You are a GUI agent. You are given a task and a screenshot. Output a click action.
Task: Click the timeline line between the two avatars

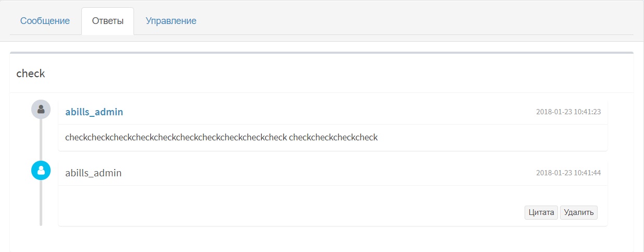pyautogui.click(x=41, y=140)
